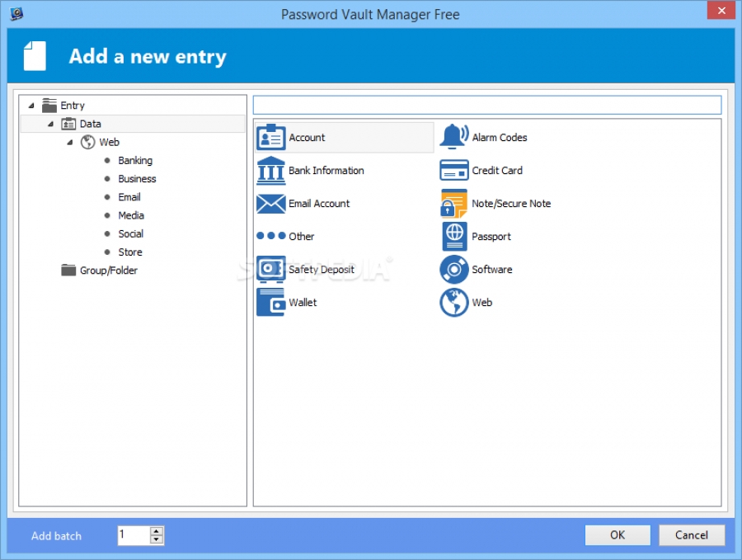Click the Group/Folder folder icon
Viewport: 742px width, 560px height.
tap(68, 271)
